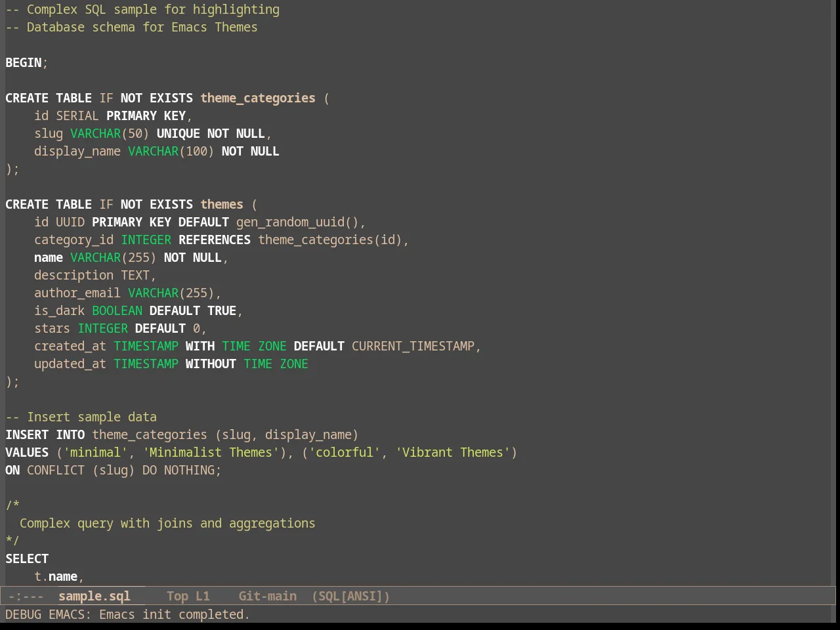The width and height of the screenshot is (840, 630).
Task: Click the '-- Insert sample data' comment
Action: tap(81, 417)
